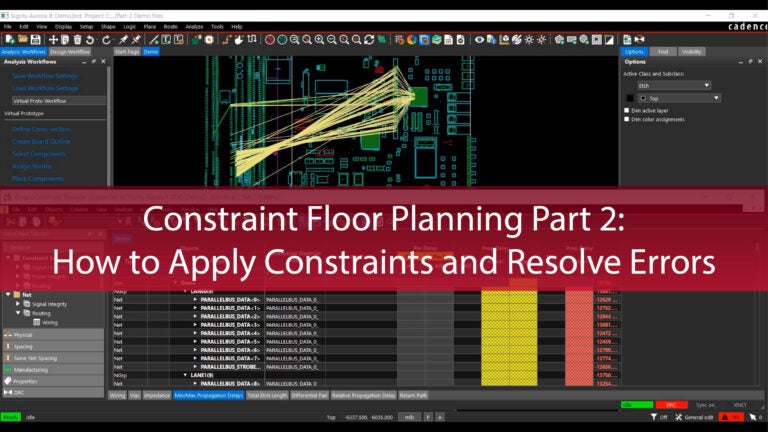Click the red DRC status indicator
The width and height of the screenshot is (768, 432).
click(671, 405)
